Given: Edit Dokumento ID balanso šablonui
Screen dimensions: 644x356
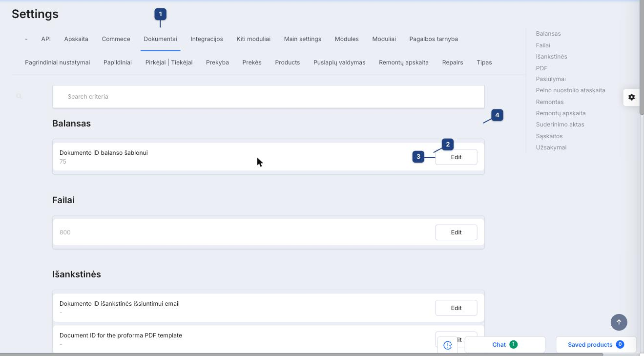Looking at the screenshot, I should tap(456, 157).
